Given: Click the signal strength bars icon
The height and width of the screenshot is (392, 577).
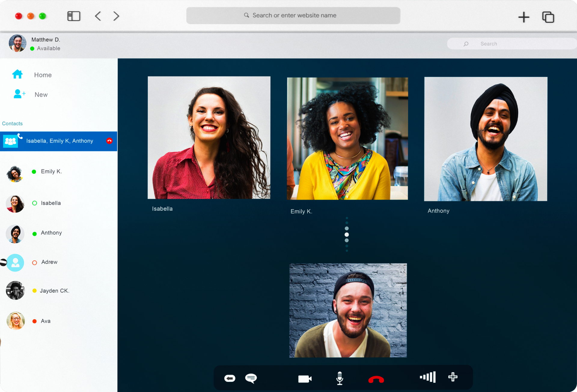Looking at the screenshot, I should point(428,377).
